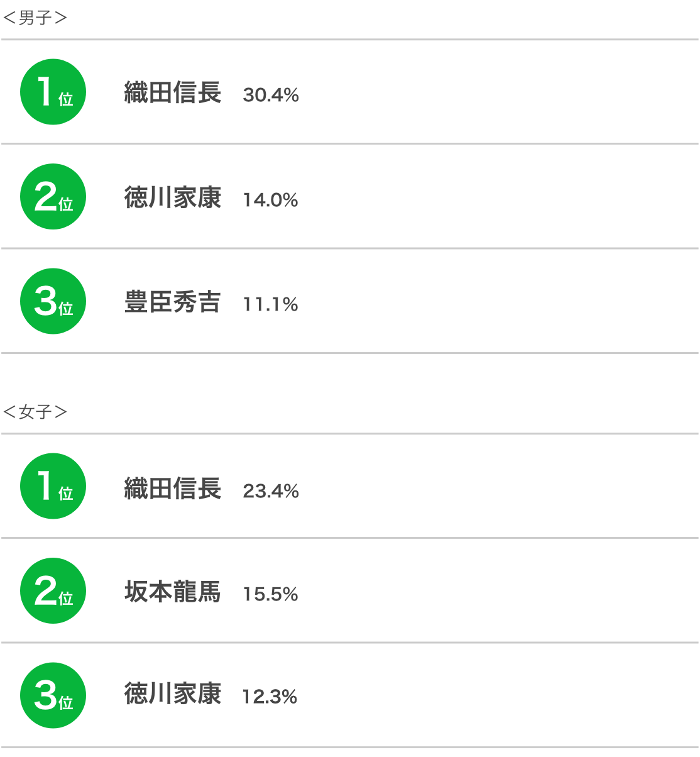The width and height of the screenshot is (700, 757).
Task: Click the 坂本龍馬 name
Action: click(173, 592)
